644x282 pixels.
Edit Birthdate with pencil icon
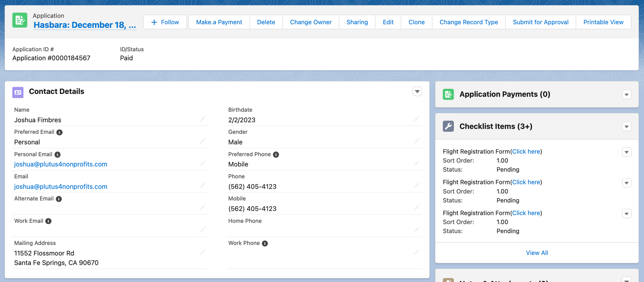[417, 119]
